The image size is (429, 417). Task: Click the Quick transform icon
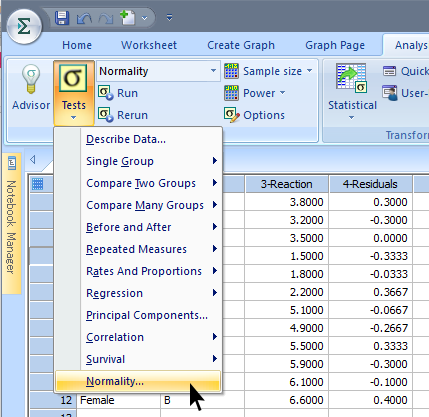(x=389, y=71)
